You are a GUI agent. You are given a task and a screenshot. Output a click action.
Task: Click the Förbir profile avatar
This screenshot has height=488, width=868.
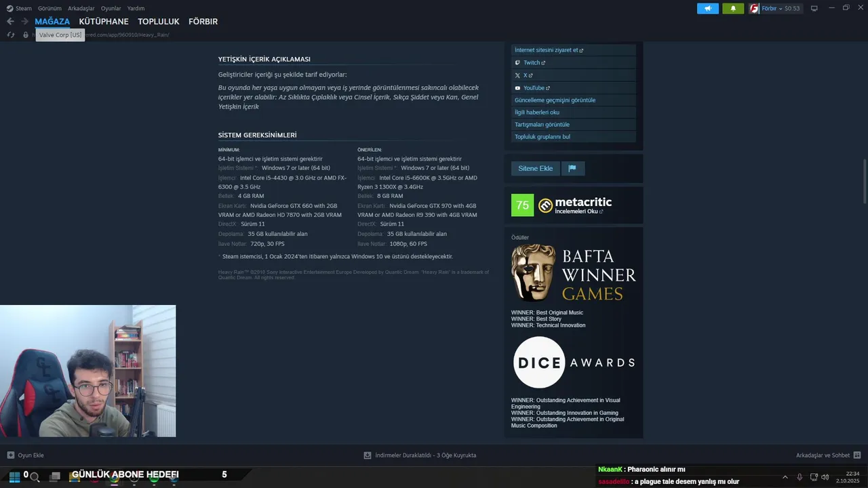coord(754,9)
